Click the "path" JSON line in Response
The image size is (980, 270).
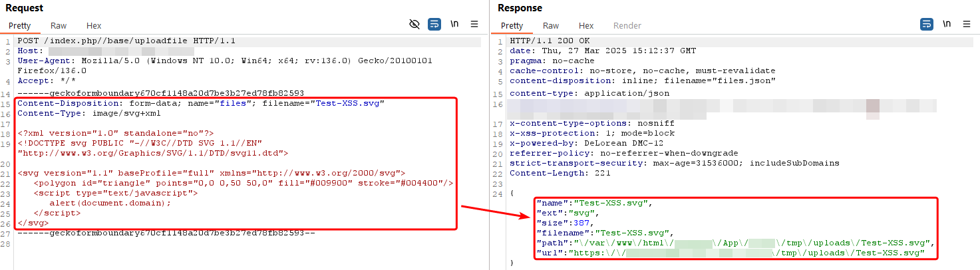coord(736,243)
